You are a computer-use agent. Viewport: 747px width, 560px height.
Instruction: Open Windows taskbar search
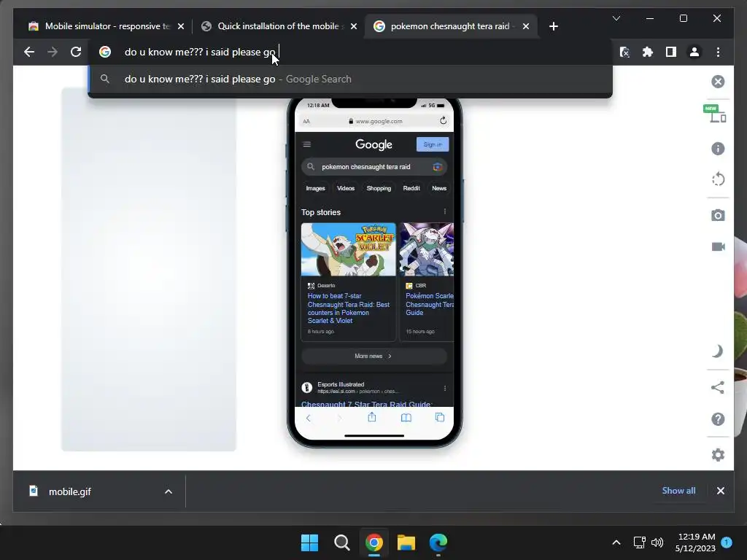click(341, 542)
